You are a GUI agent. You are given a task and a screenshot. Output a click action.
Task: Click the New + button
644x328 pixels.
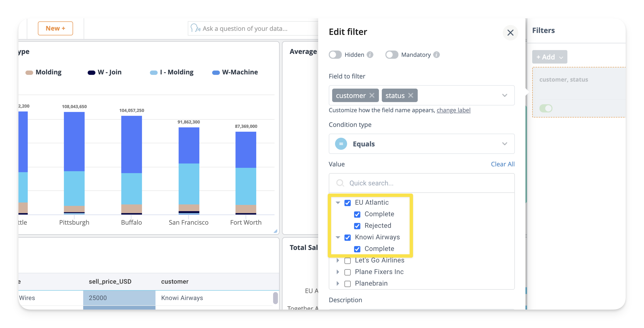coord(55,28)
